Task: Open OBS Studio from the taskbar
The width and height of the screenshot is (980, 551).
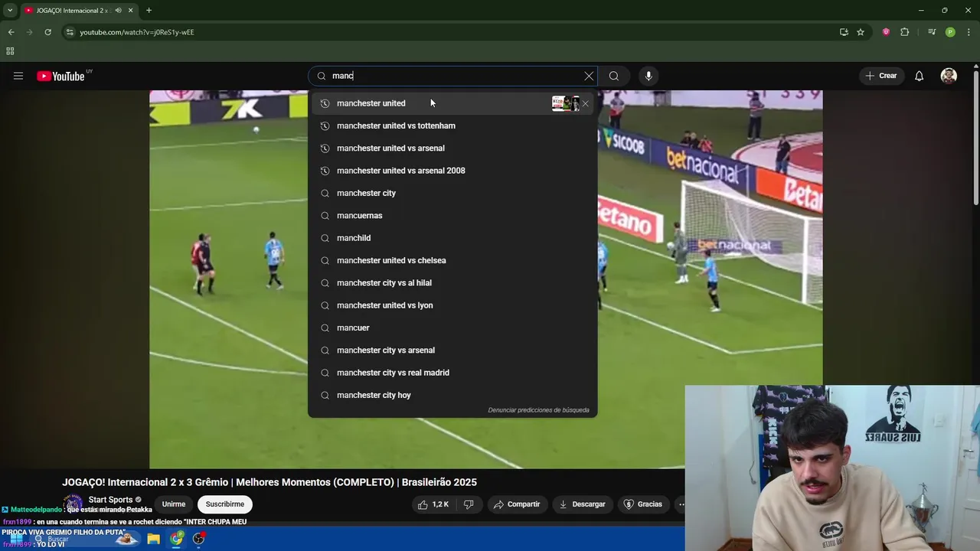Action: [x=199, y=539]
